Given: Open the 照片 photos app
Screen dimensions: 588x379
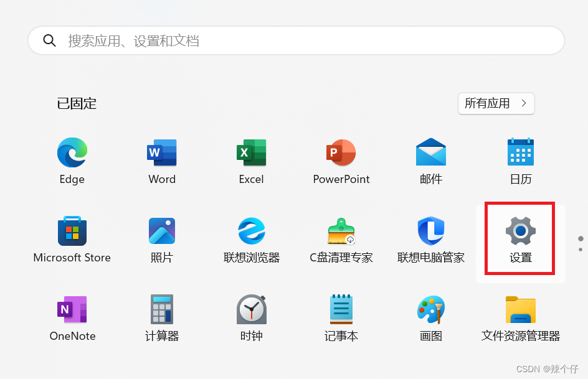Looking at the screenshot, I should point(161,240).
